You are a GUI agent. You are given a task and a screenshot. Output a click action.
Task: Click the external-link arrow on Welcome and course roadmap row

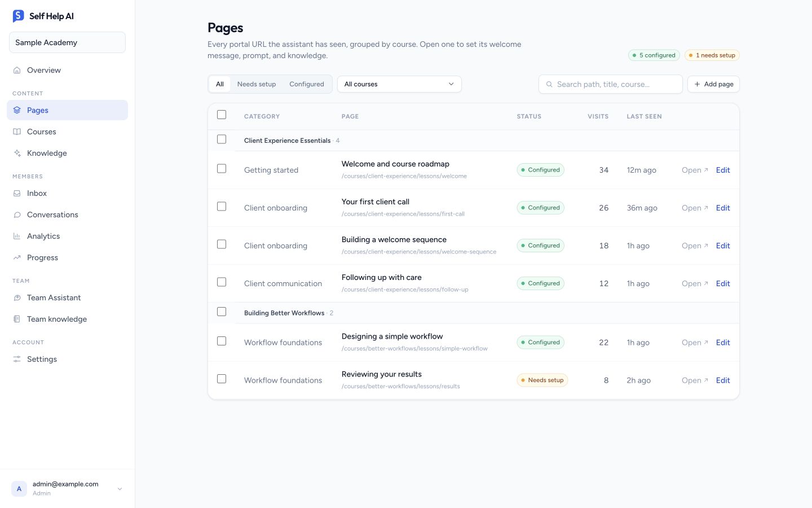point(706,170)
